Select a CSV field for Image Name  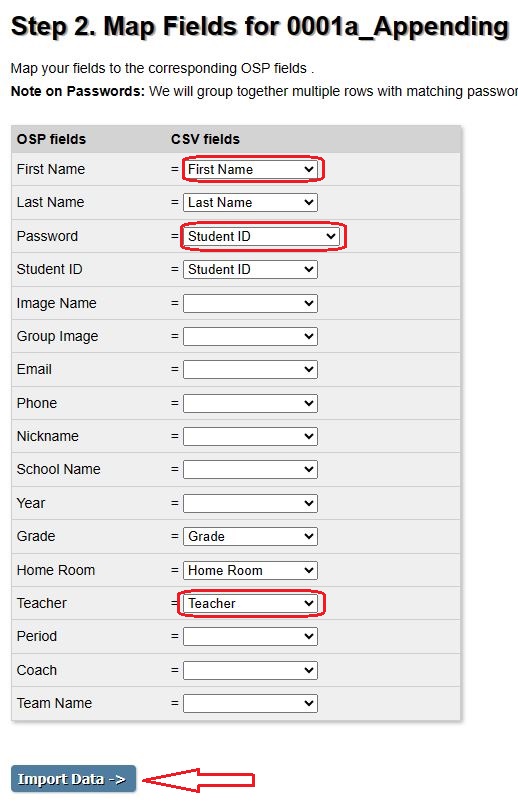click(x=250, y=303)
